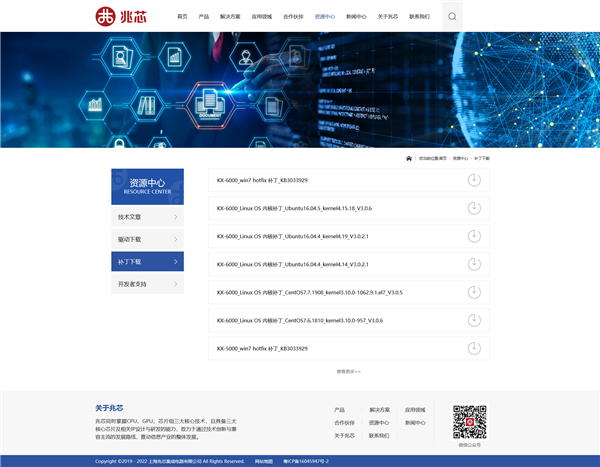Open the search magnifier icon in header
This screenshot has height=467, width=600.
(x=452, y=16)
